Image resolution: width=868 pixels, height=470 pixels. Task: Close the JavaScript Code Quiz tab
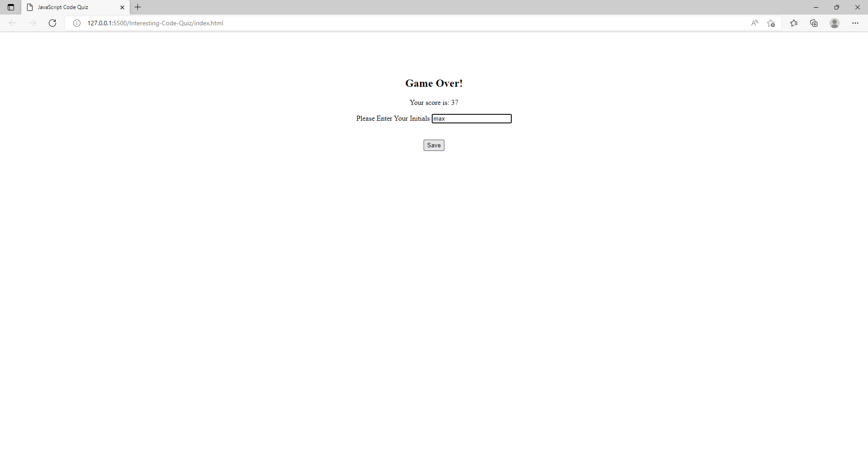(x=122, y=7)
